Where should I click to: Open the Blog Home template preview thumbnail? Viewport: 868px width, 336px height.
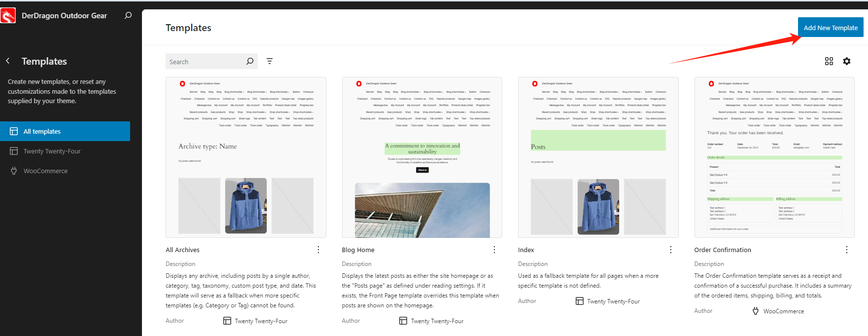coord(422,157)
